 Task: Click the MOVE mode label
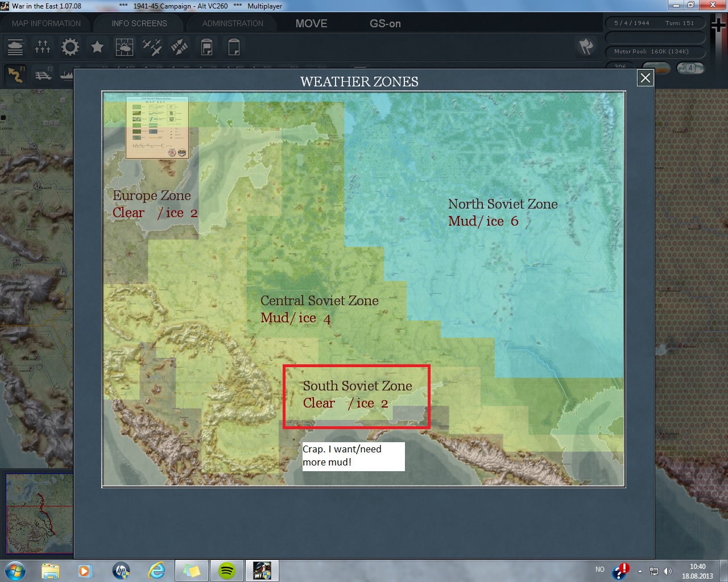pos(312,23)
